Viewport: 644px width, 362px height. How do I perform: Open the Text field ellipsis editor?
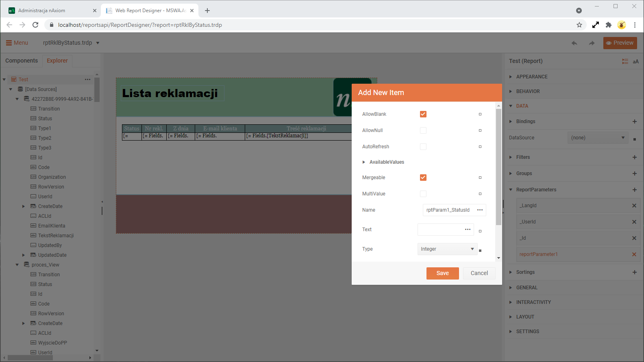[468, 230]
